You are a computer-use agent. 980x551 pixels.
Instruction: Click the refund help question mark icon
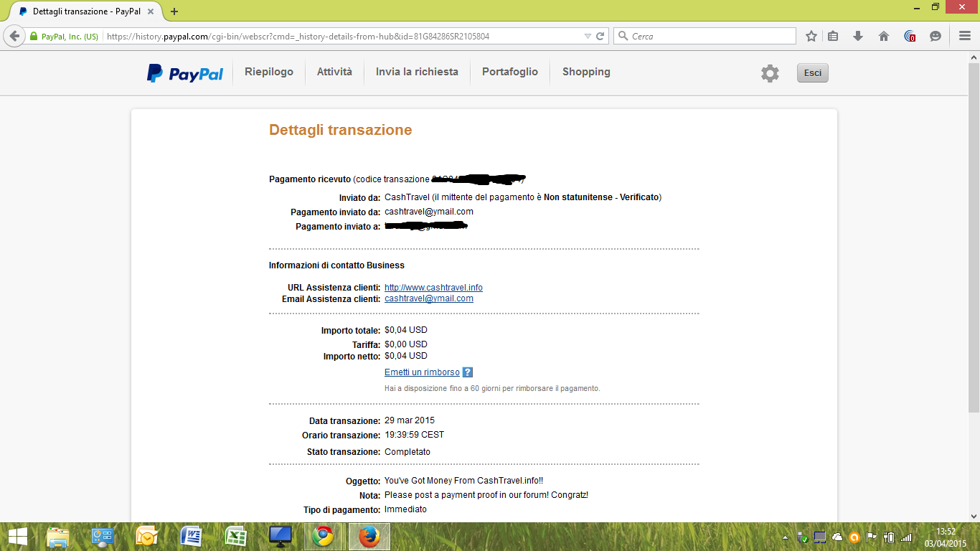click(x=468, y=372)
